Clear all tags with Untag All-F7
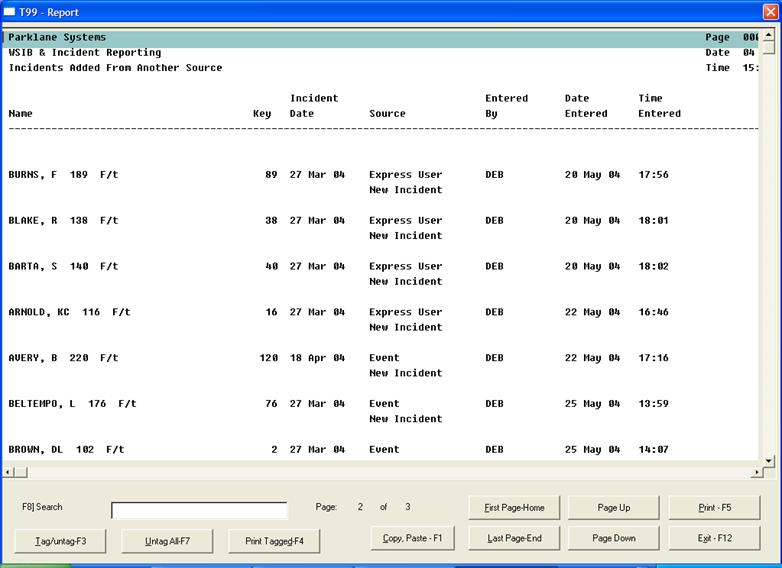Image resolution: width=782 pixels, height=568 pixels. (x=167, y=541)
